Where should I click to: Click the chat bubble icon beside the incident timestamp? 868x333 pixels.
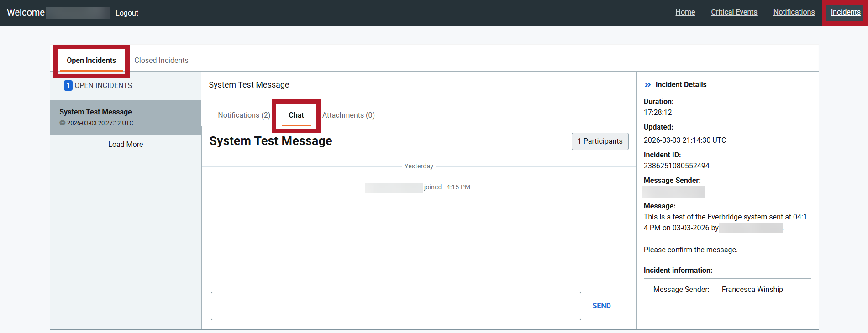pos(63,123)
